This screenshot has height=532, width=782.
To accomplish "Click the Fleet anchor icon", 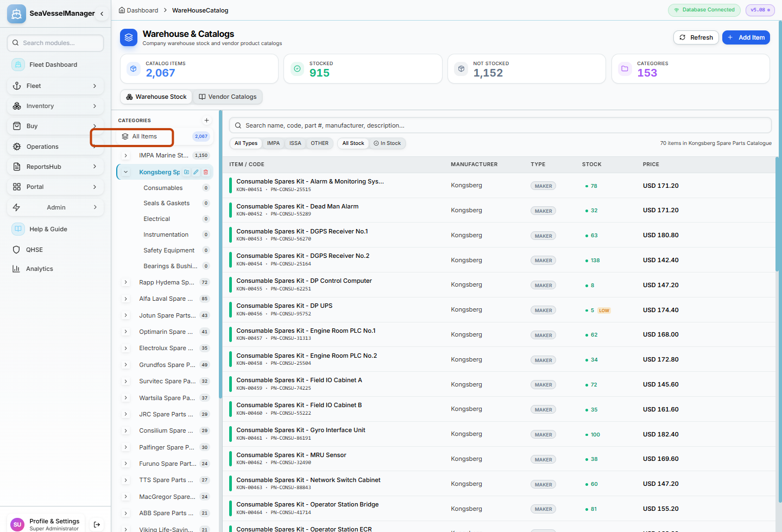I will coord(17,86).
